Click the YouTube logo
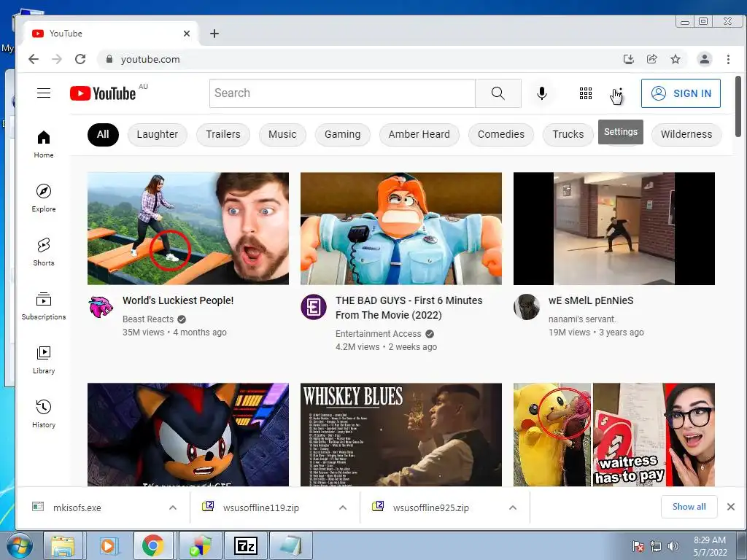 click(103, 93)
